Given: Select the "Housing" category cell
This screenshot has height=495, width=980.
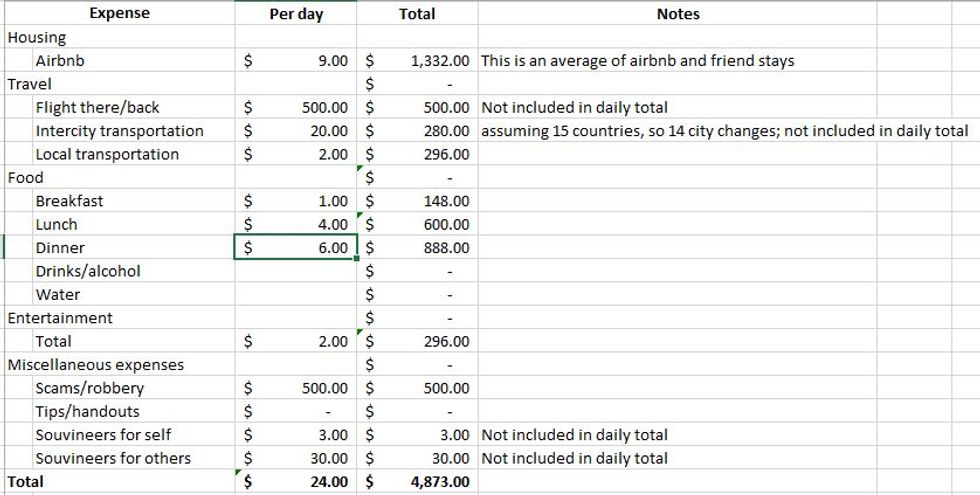Looking at the screenshot, I should [x=37, y=38].
